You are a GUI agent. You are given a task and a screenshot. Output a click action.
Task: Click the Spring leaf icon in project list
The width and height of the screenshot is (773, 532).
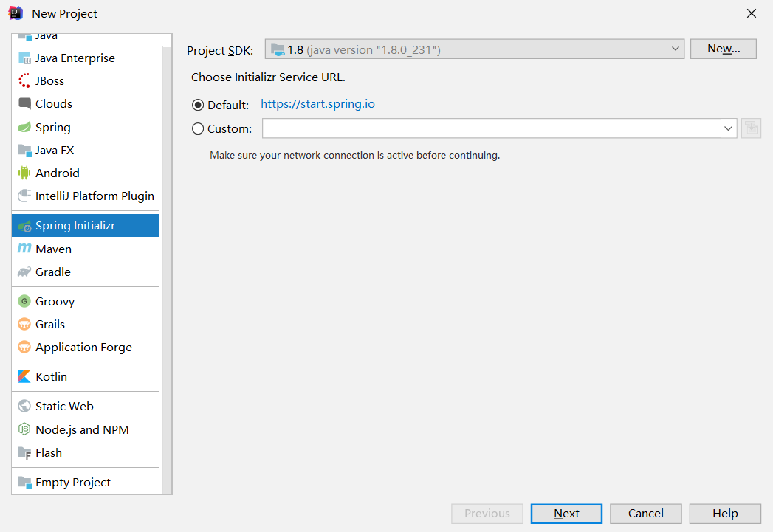coord(24,127)
